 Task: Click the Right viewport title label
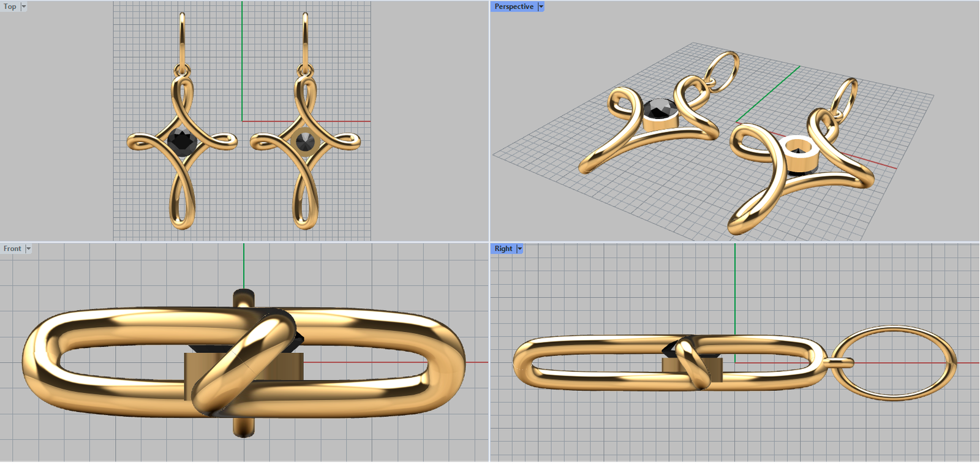coord(503,249)
